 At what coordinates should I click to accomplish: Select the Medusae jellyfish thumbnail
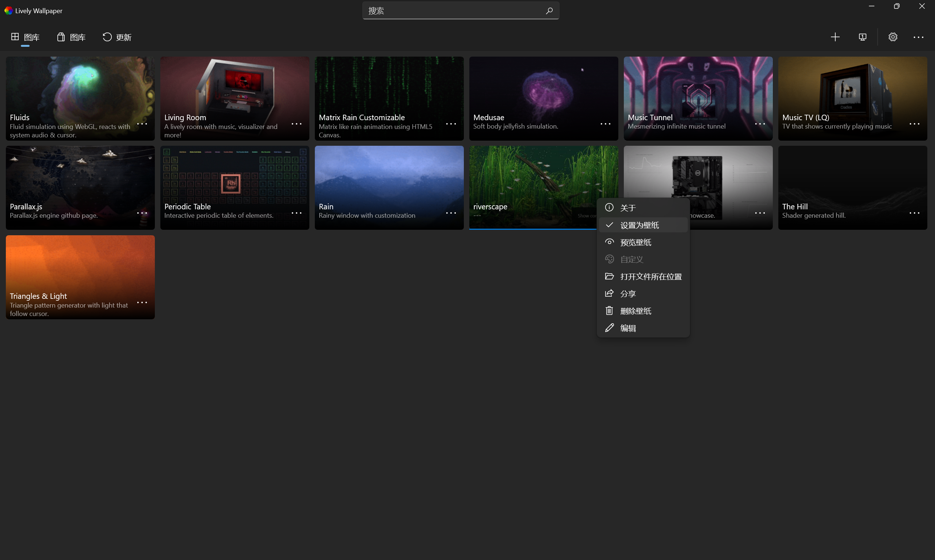[543, 98]
